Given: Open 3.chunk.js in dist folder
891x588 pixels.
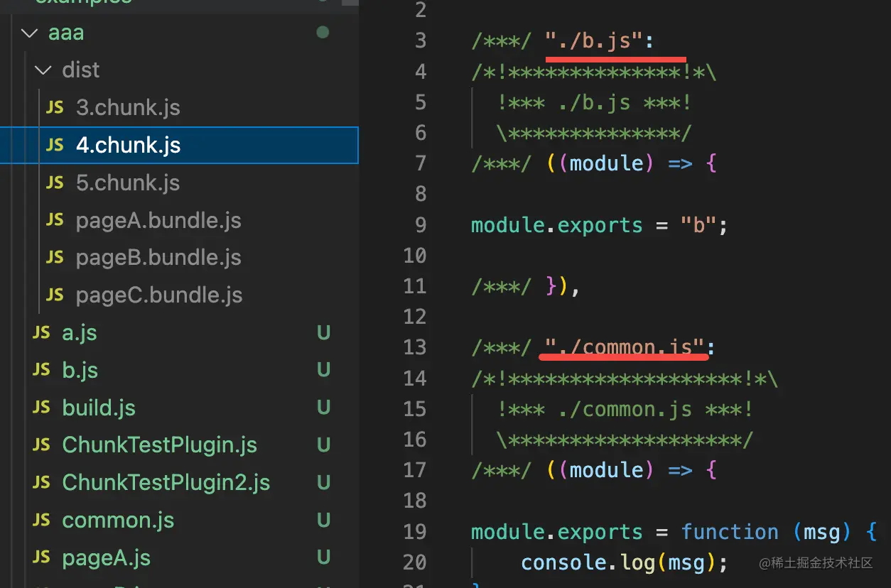Looking at the screenshot, I should 128,107.
